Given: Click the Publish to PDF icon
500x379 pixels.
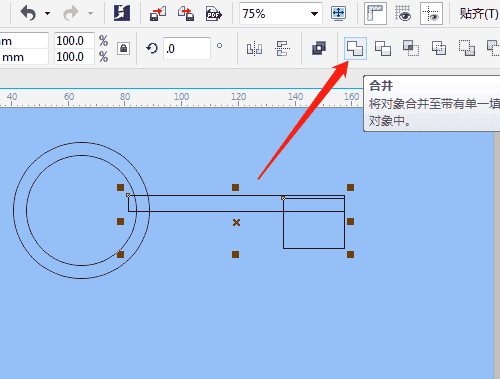Looking at the screenshot, I should (214, 14).
